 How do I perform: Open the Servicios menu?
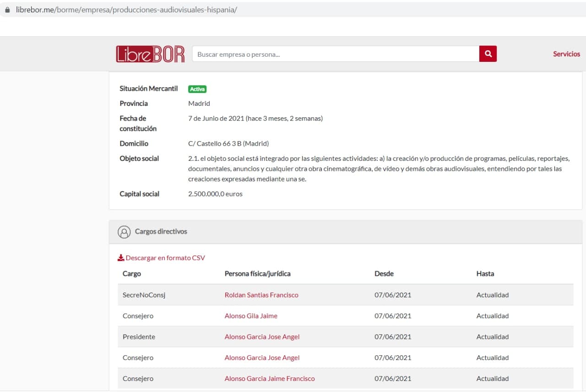(566, 54)
